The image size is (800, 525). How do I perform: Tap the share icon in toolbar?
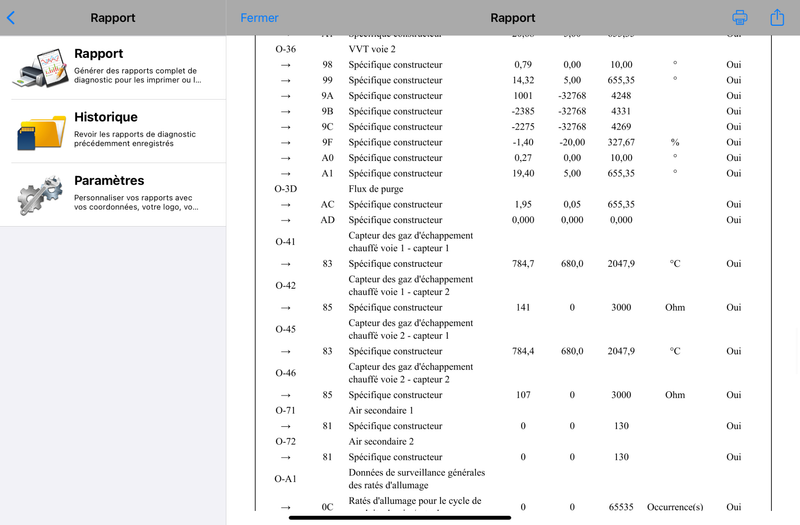[777, 17]
